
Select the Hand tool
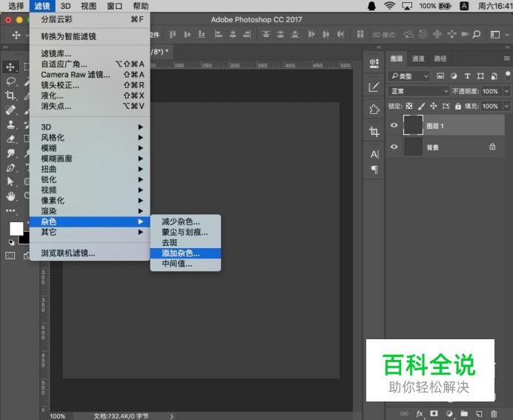[x=10, y=196]
